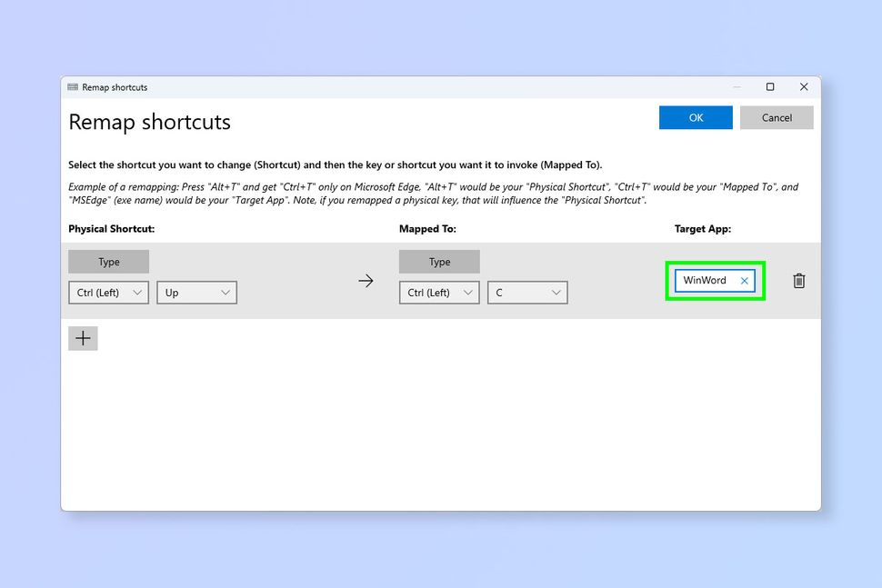Click the 'Physical Shortcut:' column label
The height and width of the screenshot is (588, 882).
click(111, 229)
